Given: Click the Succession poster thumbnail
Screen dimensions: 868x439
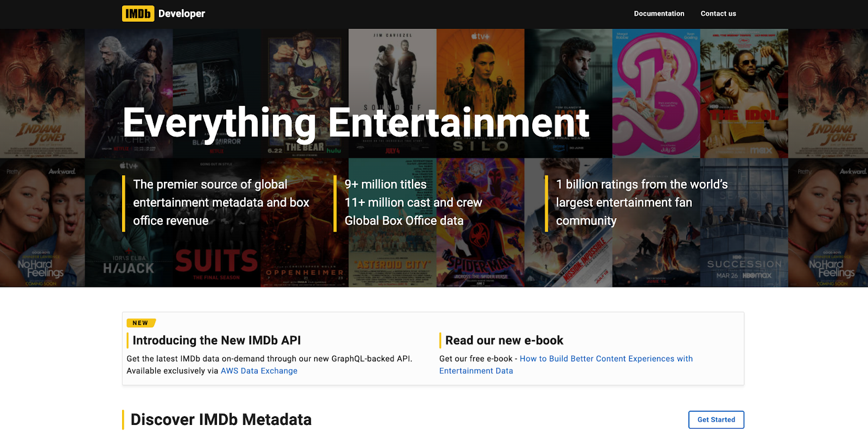Looking at the screenshot, I should [x=744, y=222].
